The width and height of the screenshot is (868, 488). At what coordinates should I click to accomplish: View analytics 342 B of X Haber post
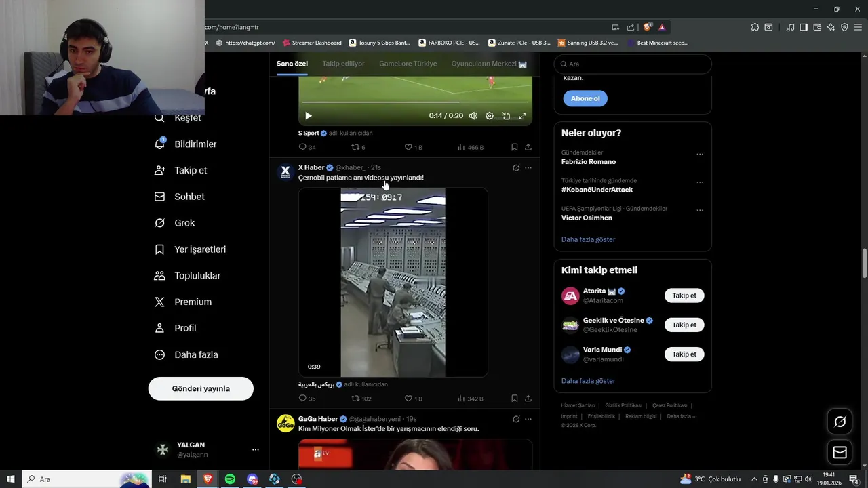471,399
